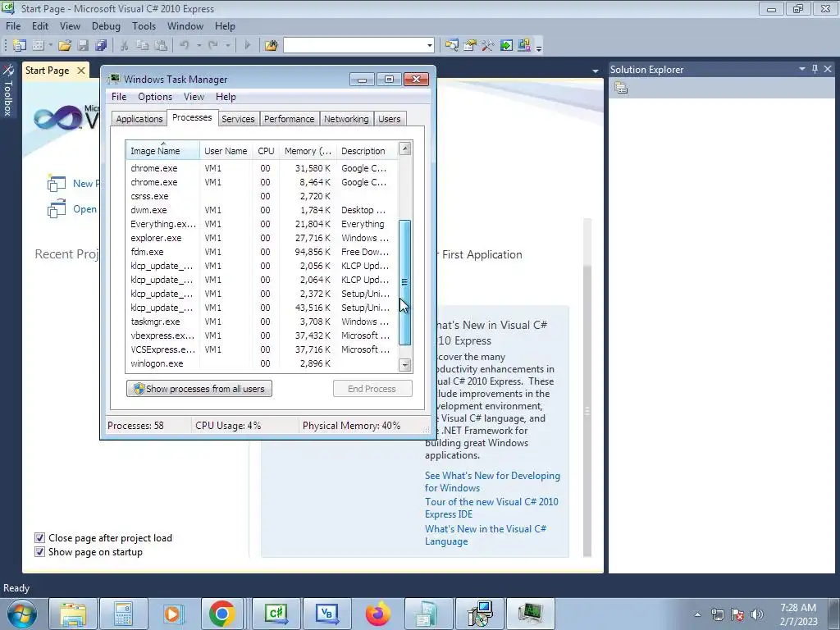Click the Solution Explorer properties icon
This screenshot has width=840, height=630.
tap(621, 88)
